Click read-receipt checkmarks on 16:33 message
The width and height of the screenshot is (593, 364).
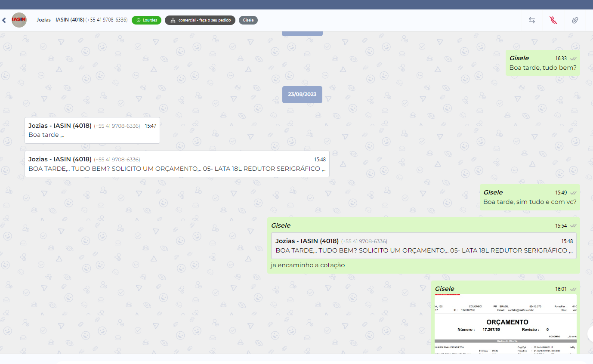[x=573, y=59]
